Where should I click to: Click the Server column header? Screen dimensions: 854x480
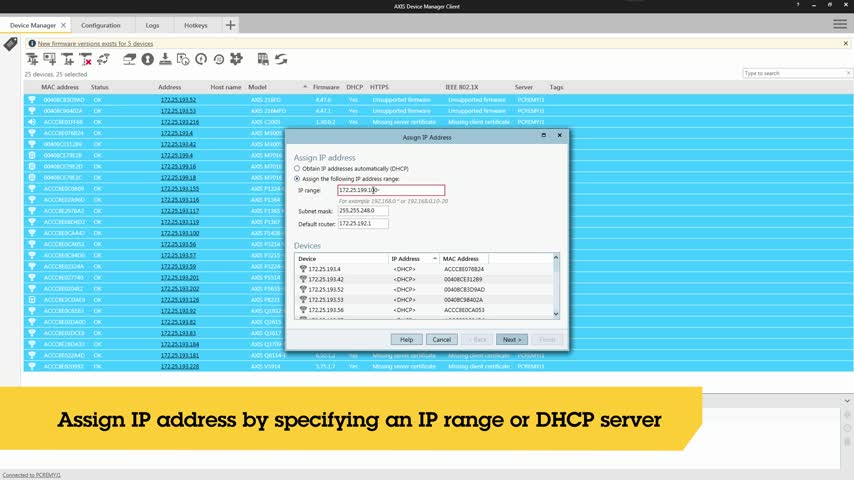[523, 87]
